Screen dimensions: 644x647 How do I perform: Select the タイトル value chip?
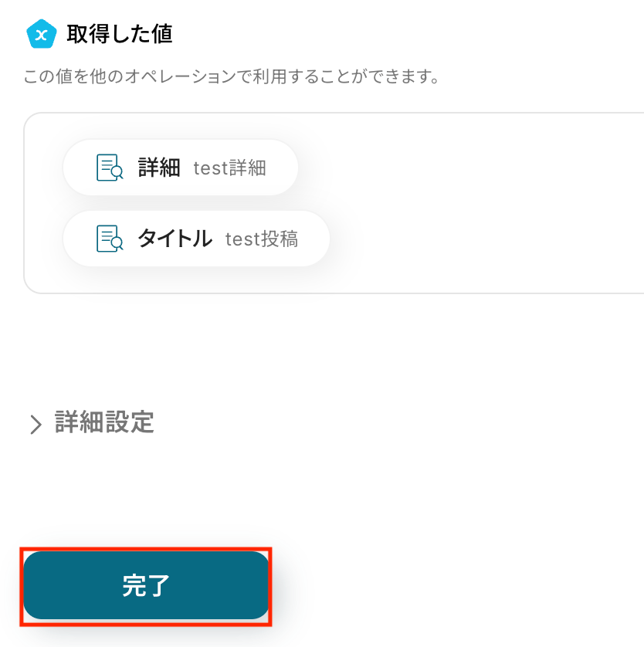click(196, 239)
